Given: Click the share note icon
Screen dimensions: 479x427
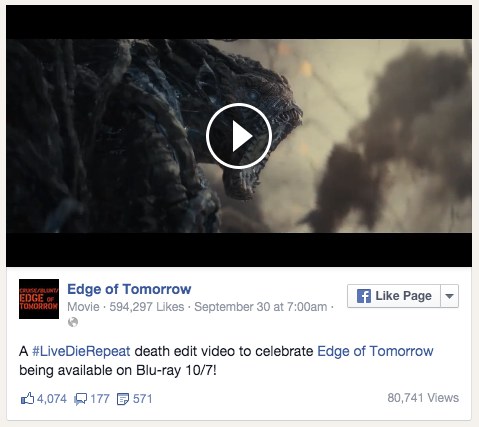Looking at the screenshot, I should 123,399.
